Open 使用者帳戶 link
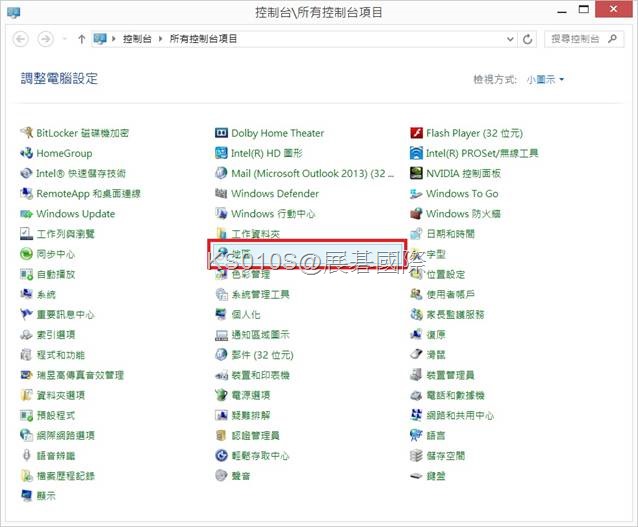The image size is (638, 527). click(x=450, y=294)
